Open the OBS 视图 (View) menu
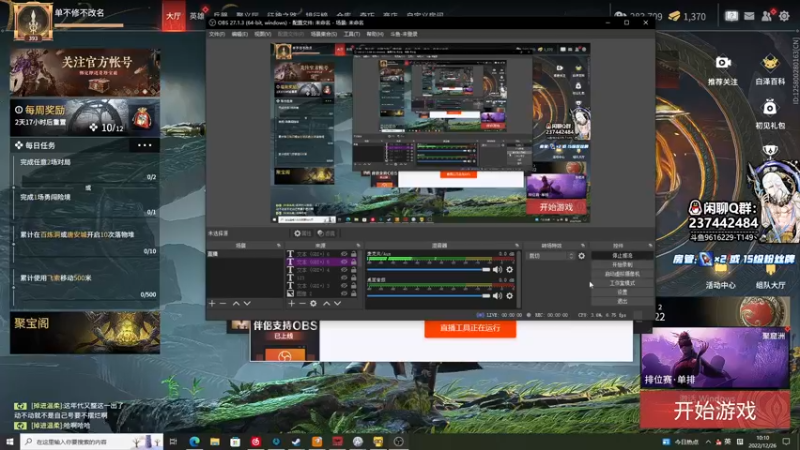The width and height of the screenshot is (800, 450). pos(262,34)
